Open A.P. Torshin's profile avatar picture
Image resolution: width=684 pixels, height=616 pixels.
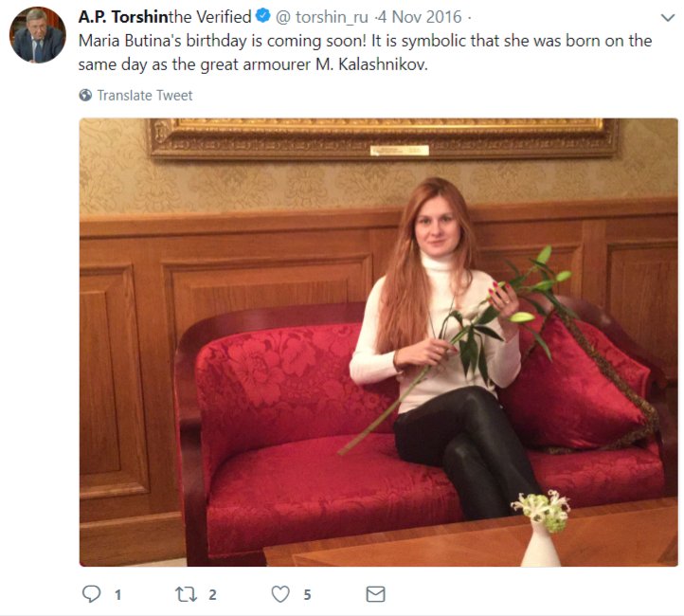pyautogui.click(x=38, y=35)
